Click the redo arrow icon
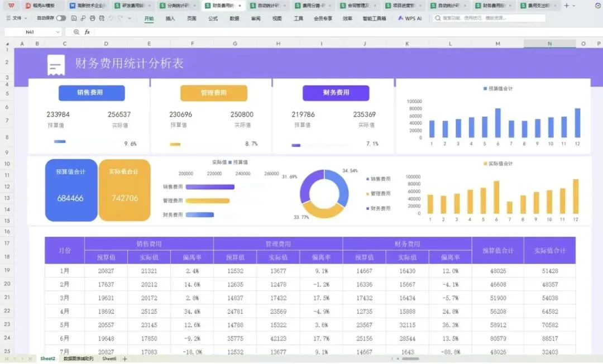This screenshot has width=603, height=364. (121, 18)
